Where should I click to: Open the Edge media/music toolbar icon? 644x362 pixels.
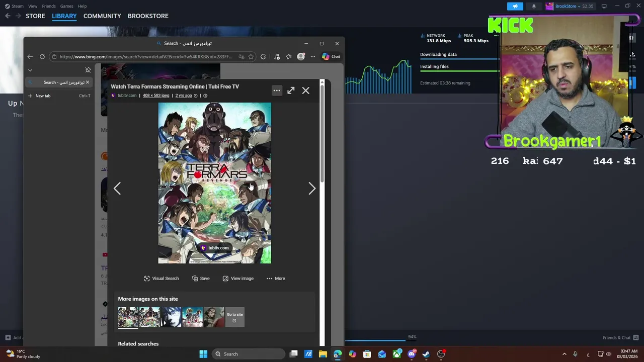pyautogui.click(x=277, y=57)
